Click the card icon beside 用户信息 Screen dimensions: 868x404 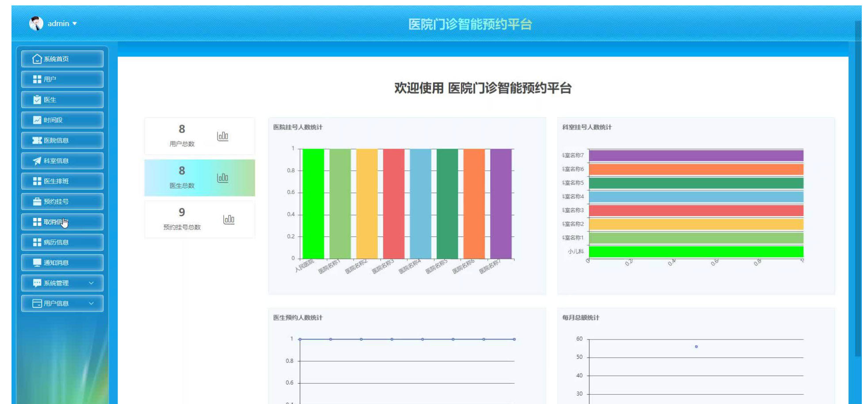tap(37, 303)
